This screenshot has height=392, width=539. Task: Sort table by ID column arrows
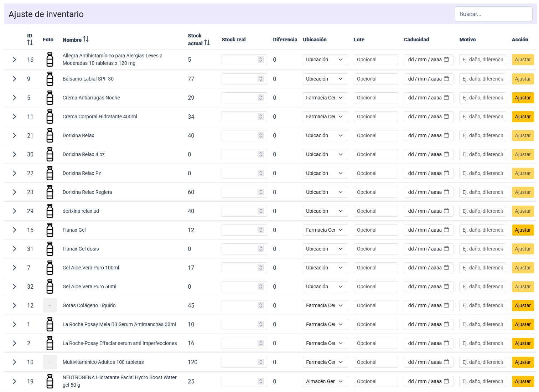point(30,43)
